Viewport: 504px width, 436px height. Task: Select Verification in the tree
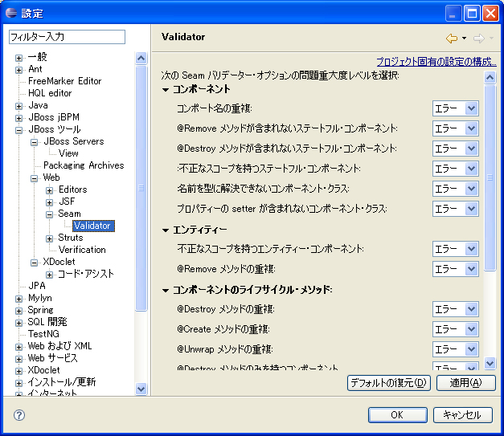(82, 250)
